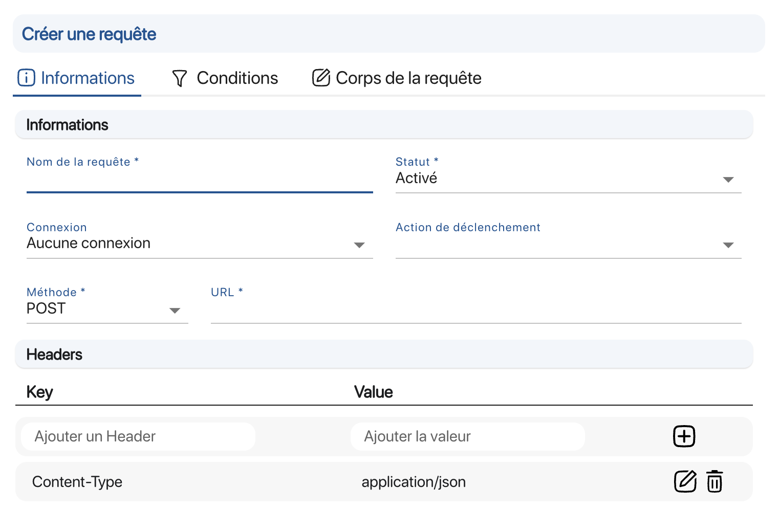Screen dimensions: 779x532
Task: Edit the Content-Type header row
Action: point(685,481)
